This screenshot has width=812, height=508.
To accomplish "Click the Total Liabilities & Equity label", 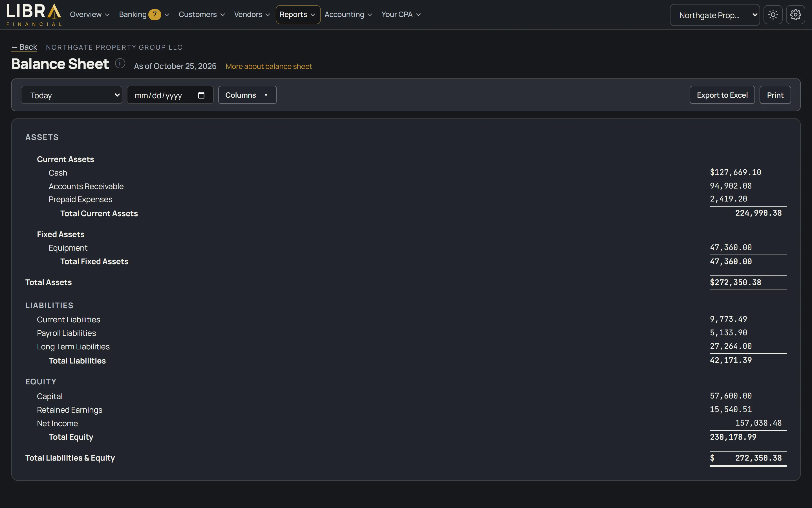I will point(70,458).
